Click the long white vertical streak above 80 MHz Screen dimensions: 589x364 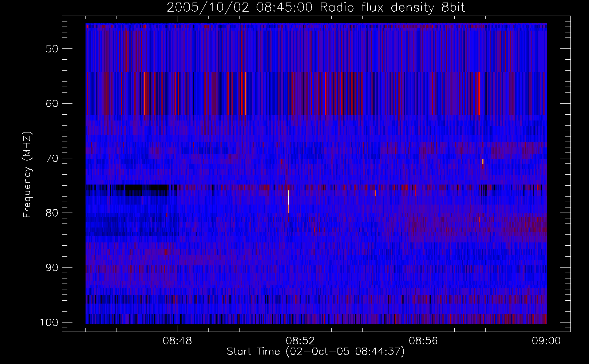click(288, 201)
